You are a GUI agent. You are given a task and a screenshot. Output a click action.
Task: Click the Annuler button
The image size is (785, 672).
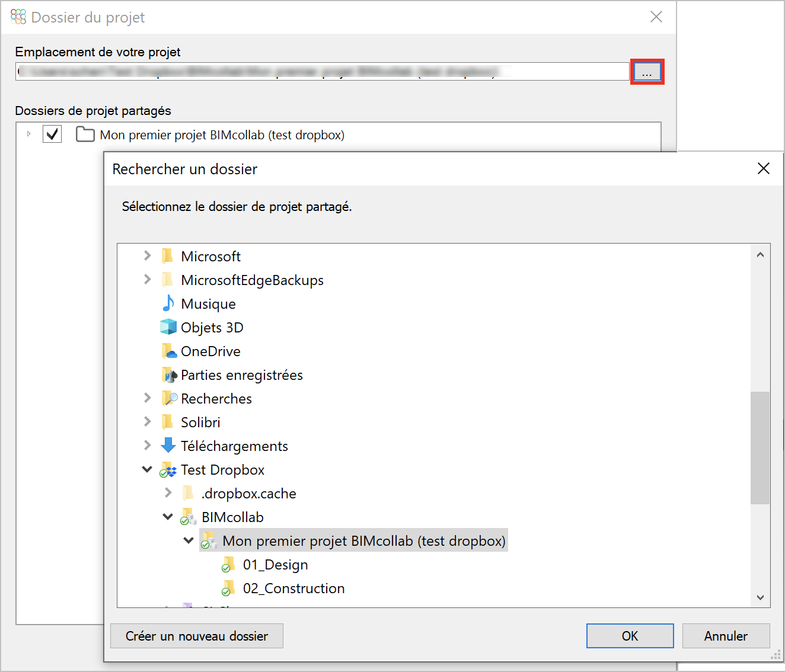(x=726, y=636)
